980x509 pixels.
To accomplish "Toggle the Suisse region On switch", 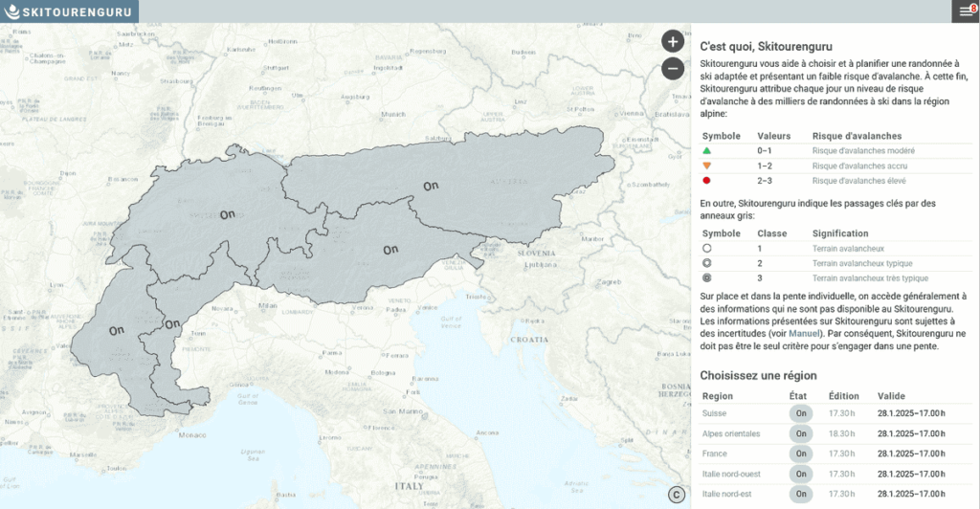I will [x=801, y=413].
